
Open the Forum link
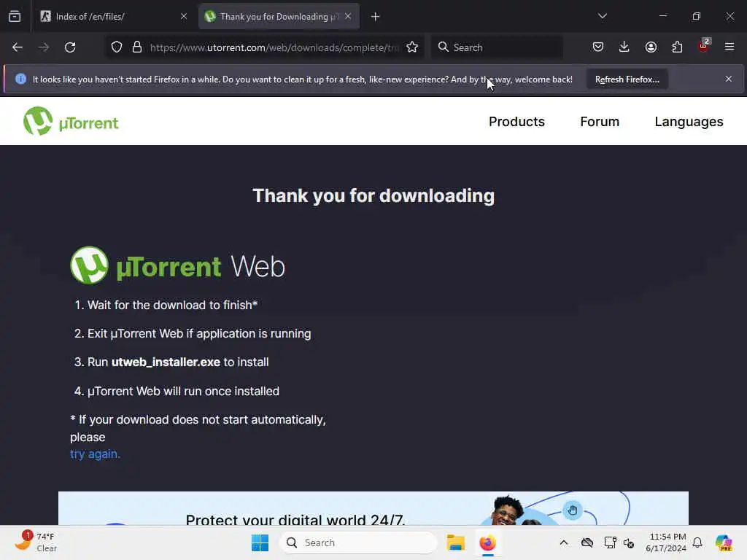[600, 122]
